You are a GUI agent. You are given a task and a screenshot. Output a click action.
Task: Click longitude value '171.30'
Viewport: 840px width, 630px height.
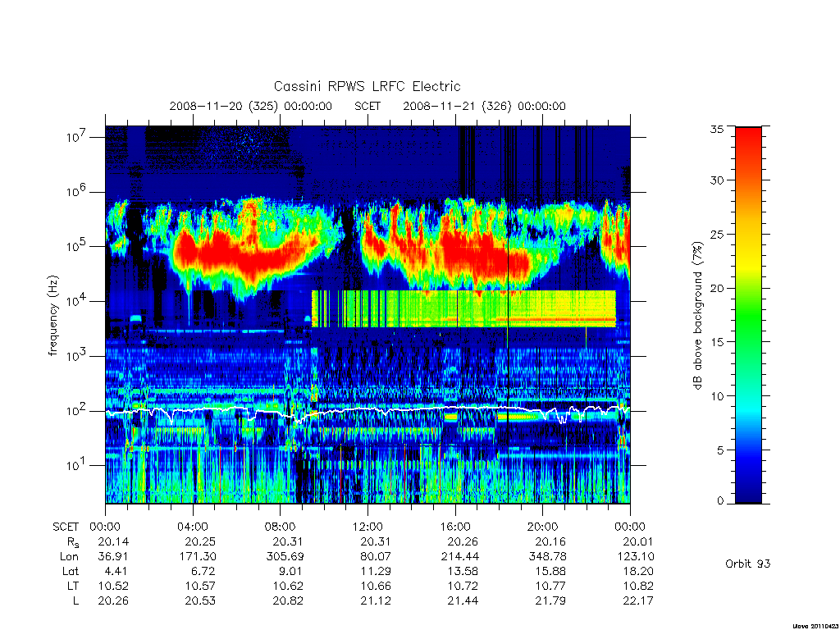(x=198, y=557)
